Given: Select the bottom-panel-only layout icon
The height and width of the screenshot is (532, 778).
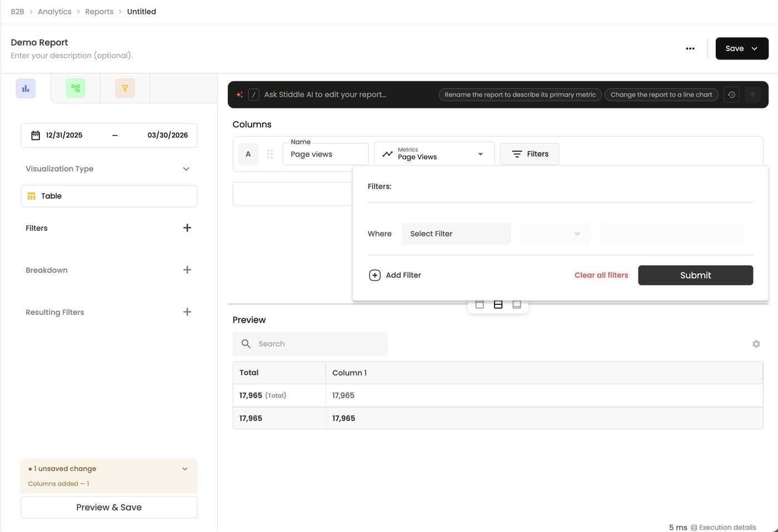Looking at the screenshot, I should coord(516,304).
